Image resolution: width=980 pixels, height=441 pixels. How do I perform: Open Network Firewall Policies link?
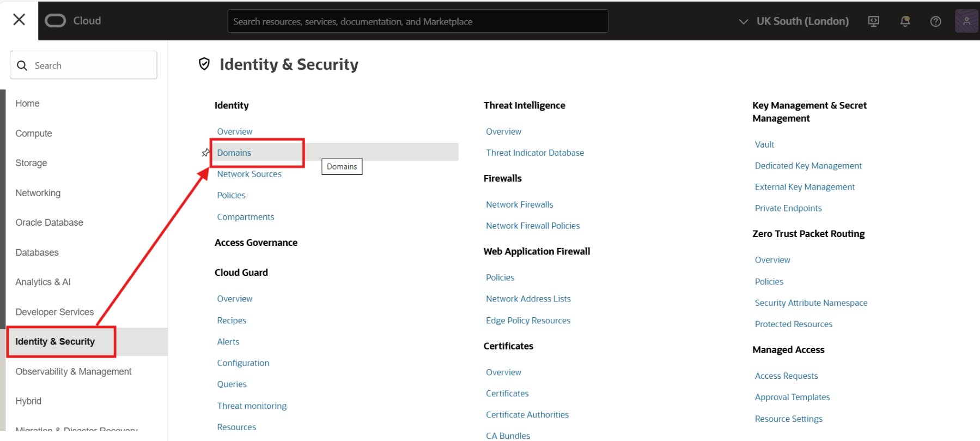(533, 226)
